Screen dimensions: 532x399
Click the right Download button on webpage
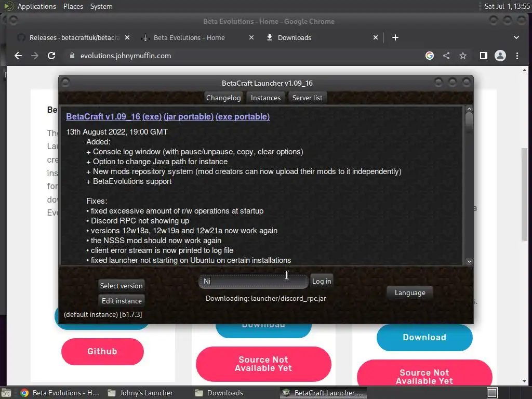tap(424, 337)
